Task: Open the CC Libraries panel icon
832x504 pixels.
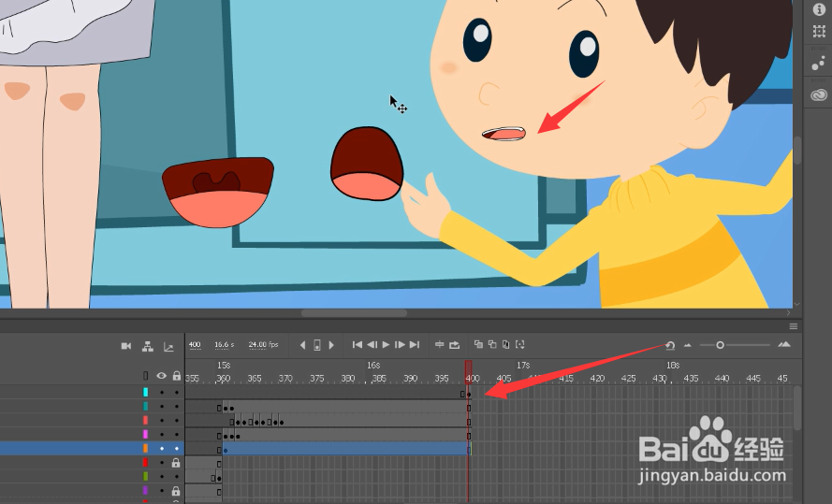Action: tap(819, 94)
